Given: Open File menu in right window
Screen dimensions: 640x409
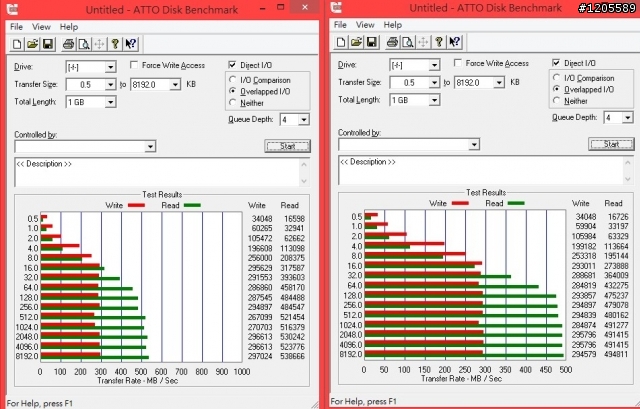Looking at the screenshot, I should pyautogui.click(x=340, y=25).
